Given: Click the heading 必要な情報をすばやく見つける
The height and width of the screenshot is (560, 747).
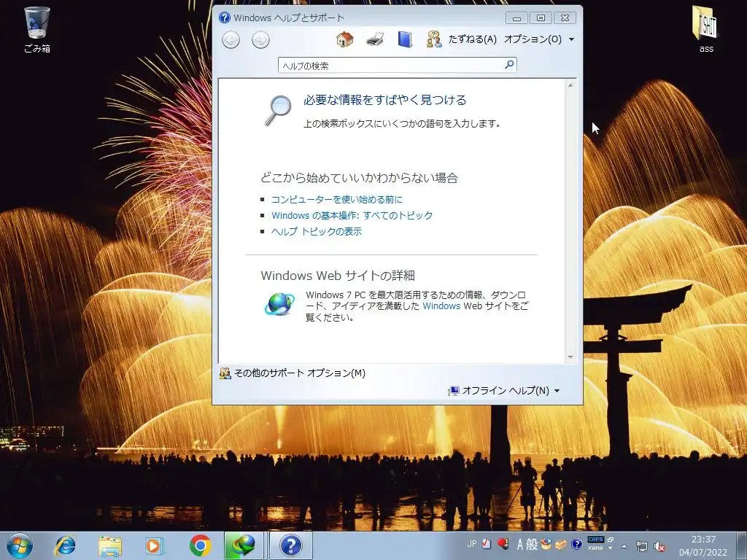Looking at the screenshot, I should pos(385,100).
